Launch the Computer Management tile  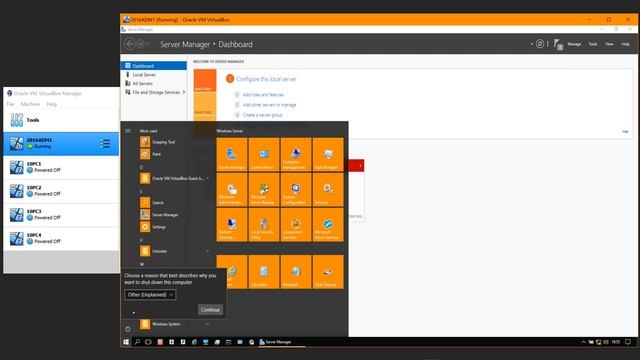(x=296, y=154)
